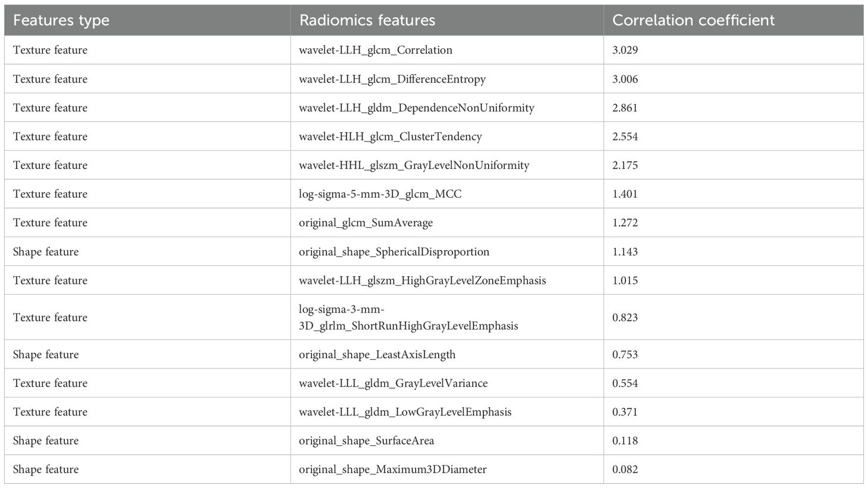Click the wavelet-HHL_glszm_GrayLevelNonUniformity cell
The image size is (868, 488).
coord(414,165)
